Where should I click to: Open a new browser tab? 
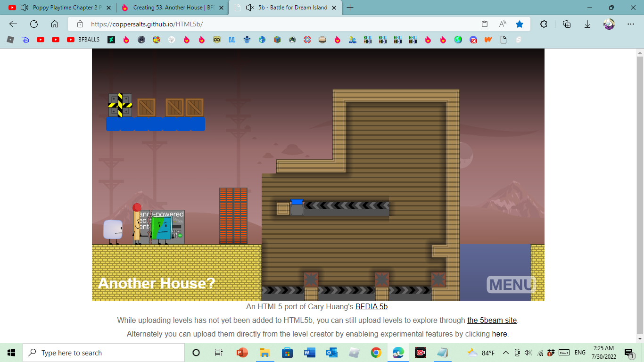[x=350, y=8]
